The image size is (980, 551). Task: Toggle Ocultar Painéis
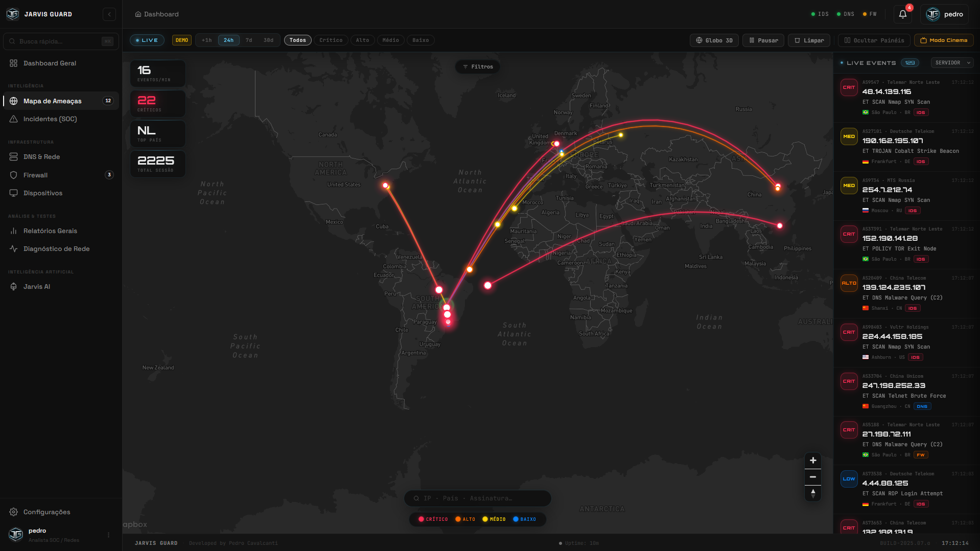click(x=874, y=40)
